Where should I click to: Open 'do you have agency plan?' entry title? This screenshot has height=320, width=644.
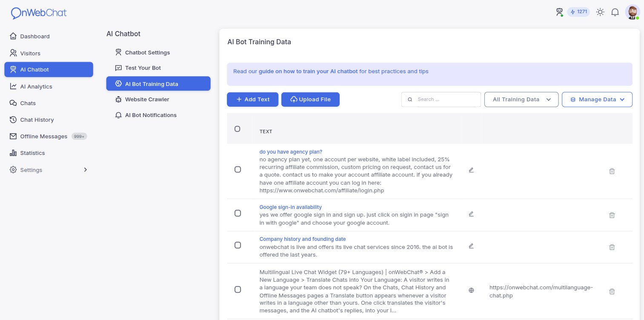click(291, 152)
